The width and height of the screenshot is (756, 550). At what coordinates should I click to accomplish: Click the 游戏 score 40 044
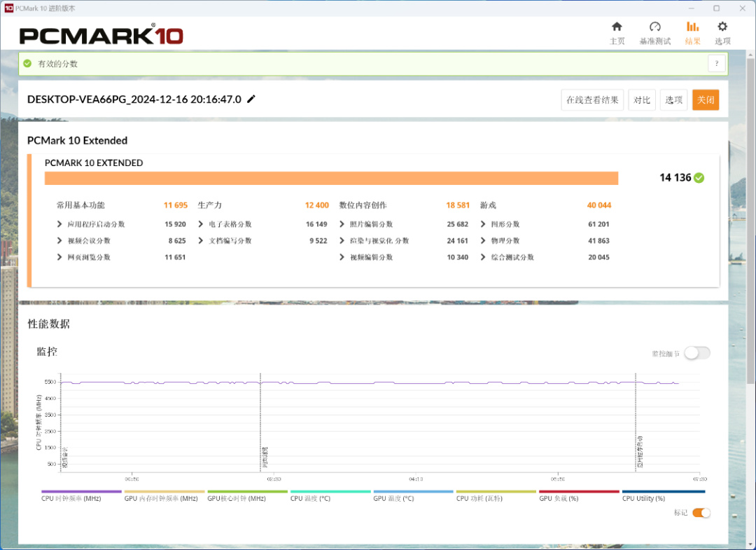click(x=598, y=205)
